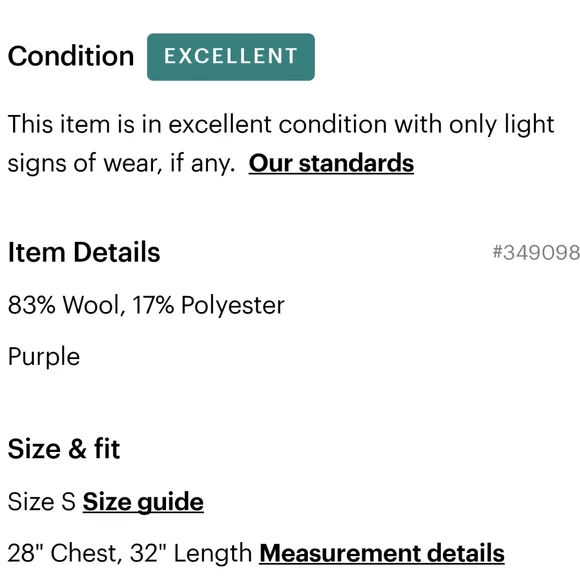Click 'only light' in the condition description
This screenshot has width=580, height=580.
tap(502, 124)
